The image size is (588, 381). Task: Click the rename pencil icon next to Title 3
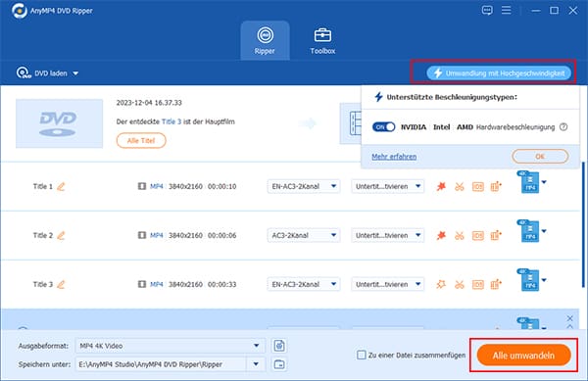[61, 284]
